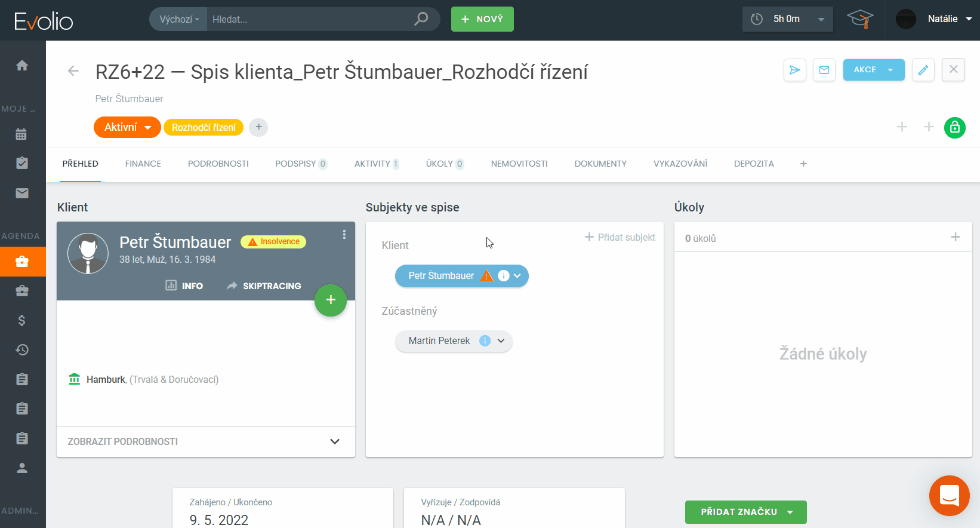Open the orange chat widget
980x528 pixels.
pos(949,496)
